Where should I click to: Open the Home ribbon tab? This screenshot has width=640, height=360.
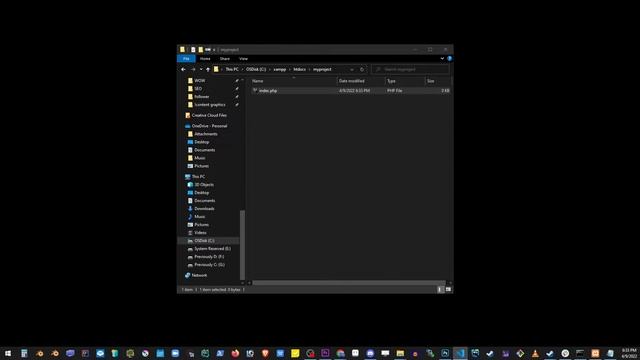(205, 59)
